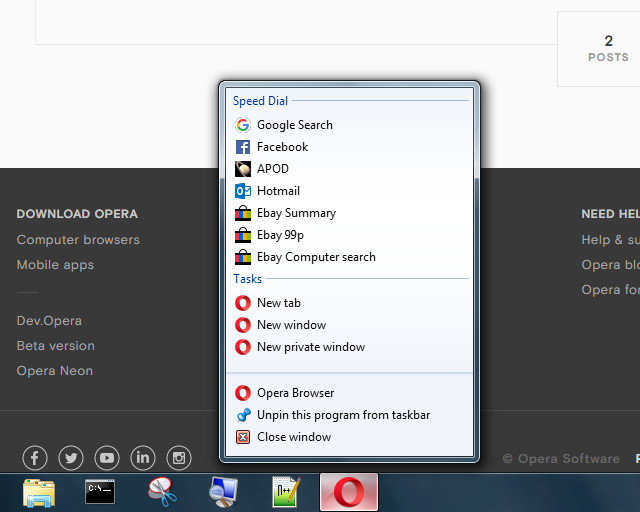Open Ebay Summary entry

click(x=349, y=213)
